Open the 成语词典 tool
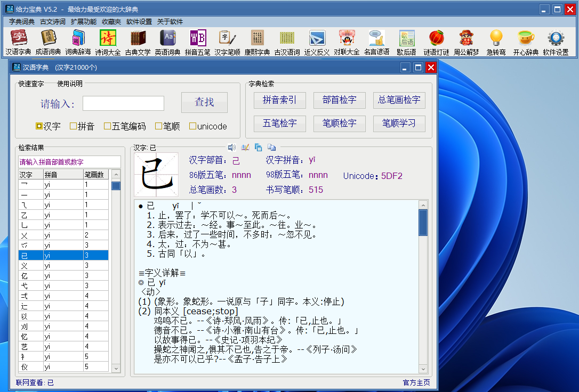 tap(48, 43)
